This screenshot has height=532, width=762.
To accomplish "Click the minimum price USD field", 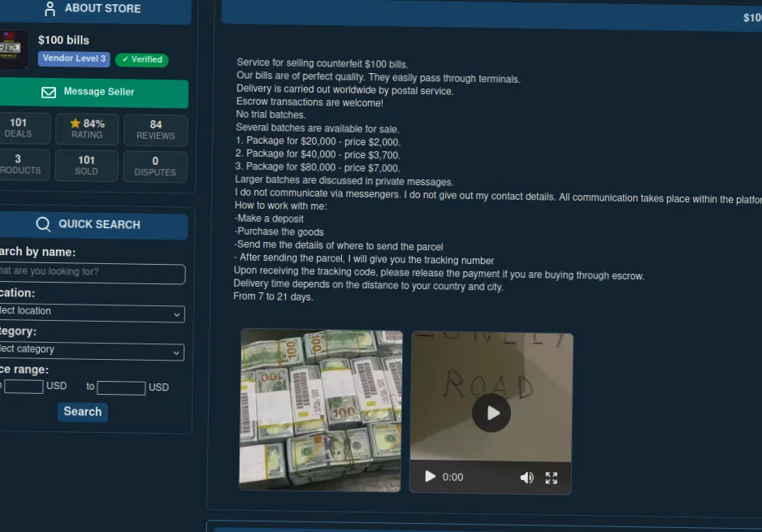I will click(24, 387).
